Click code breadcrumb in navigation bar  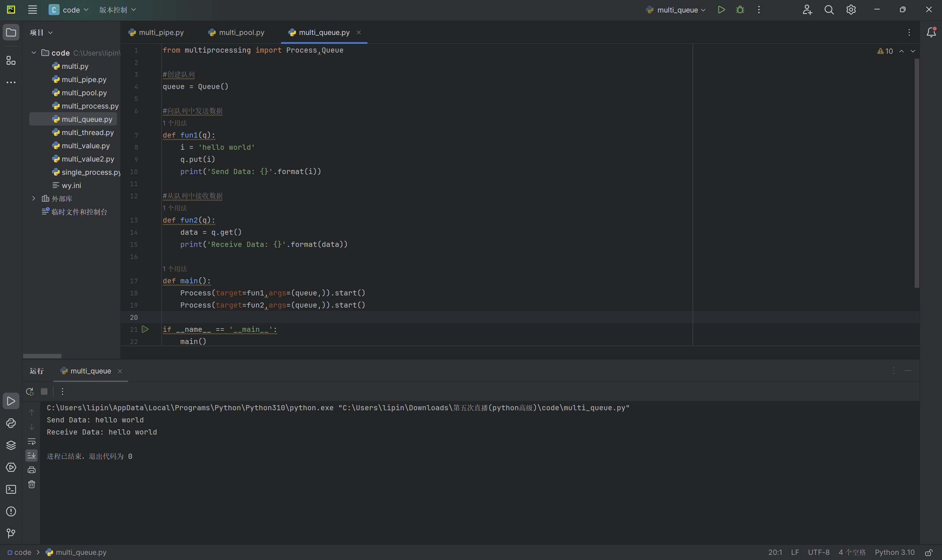[x=19, y=552]
